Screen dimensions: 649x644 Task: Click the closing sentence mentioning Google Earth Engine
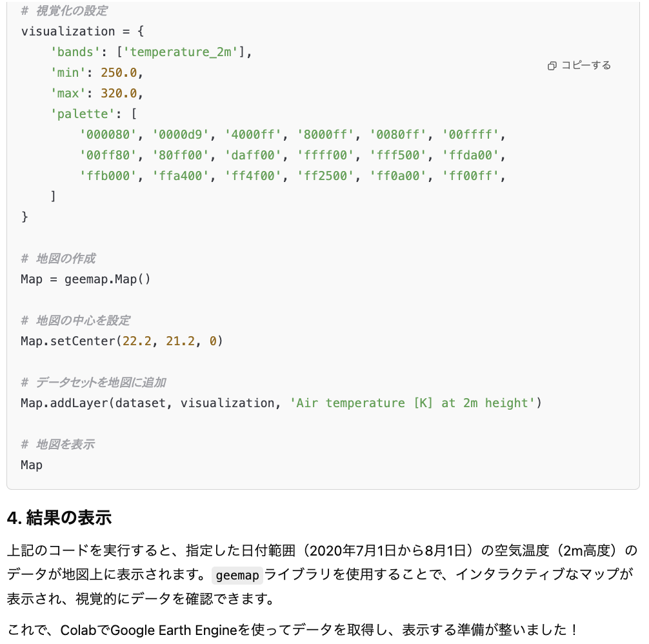pos(293,630)
